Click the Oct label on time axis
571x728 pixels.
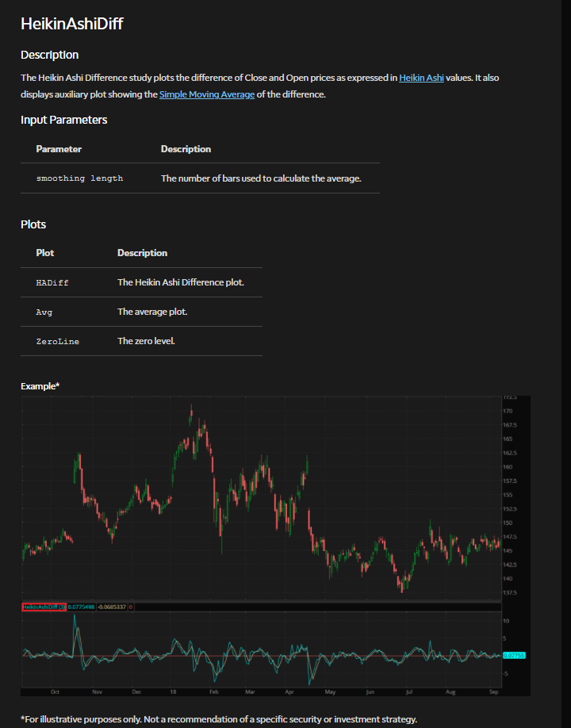coord(55,692)
